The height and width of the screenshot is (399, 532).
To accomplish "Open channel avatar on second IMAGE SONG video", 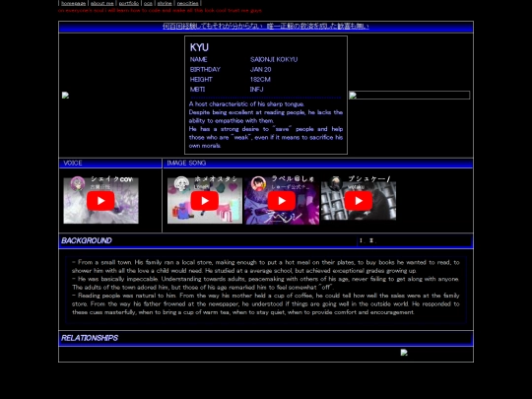I will coord(258,183).
